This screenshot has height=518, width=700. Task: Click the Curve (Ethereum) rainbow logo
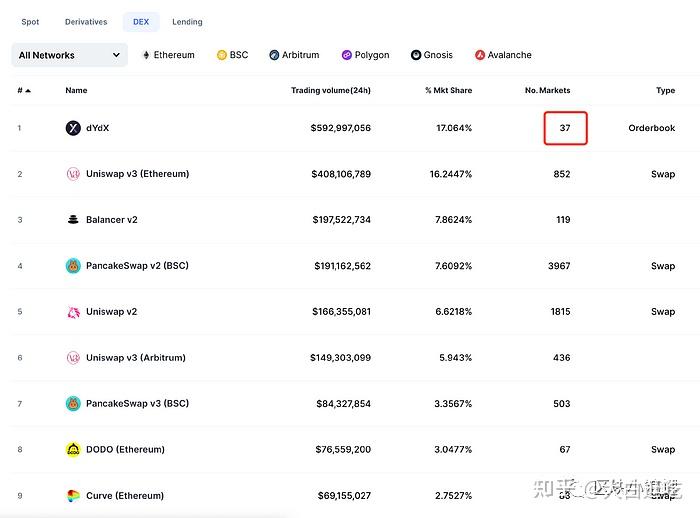pos(73,496)
